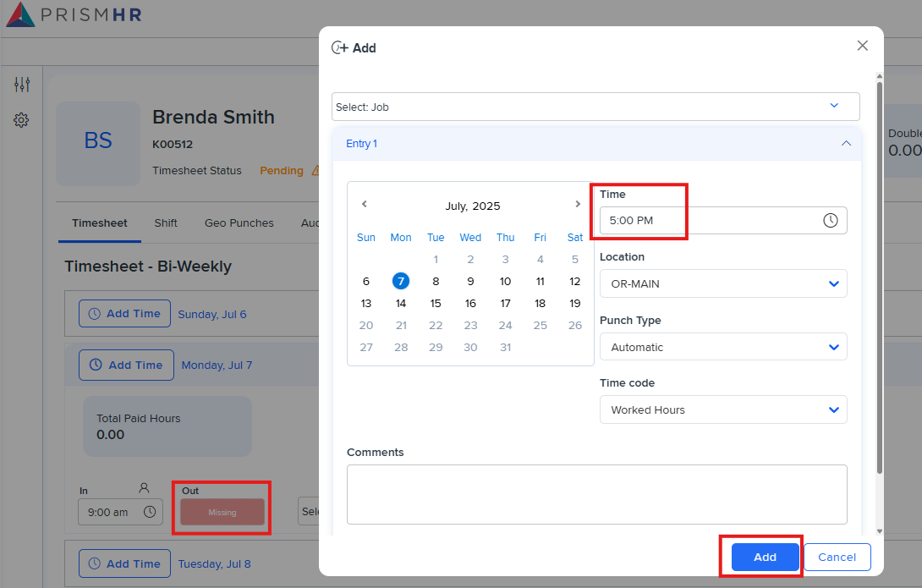Open the time picker clock icon beside 5:00 PM

pyautogui.click(x=829, y=220)
